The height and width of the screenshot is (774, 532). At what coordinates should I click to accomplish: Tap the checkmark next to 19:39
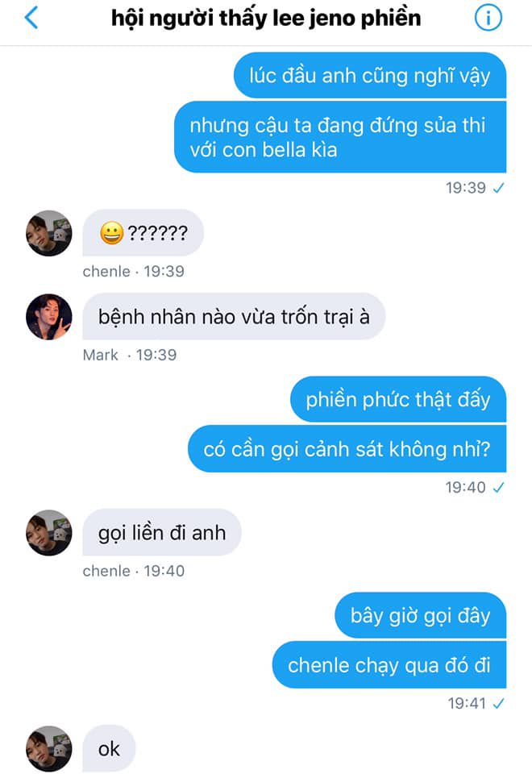498,188
